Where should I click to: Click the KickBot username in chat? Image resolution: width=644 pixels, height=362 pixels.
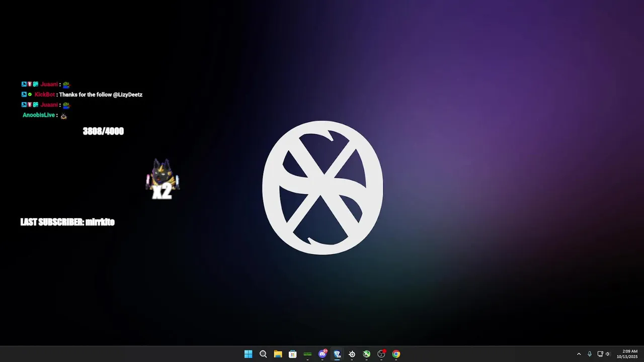click(45, 95)
